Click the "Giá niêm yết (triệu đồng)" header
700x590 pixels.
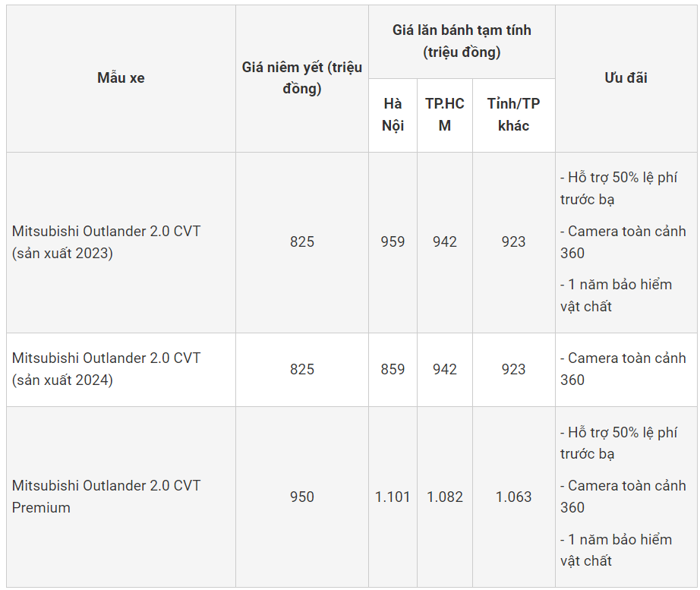[301, 78]
